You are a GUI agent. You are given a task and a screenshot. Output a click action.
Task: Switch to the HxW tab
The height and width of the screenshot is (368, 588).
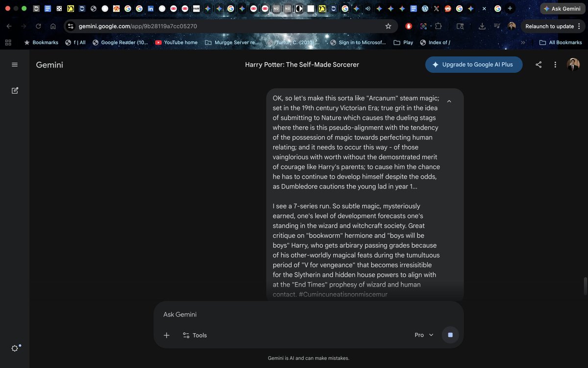[x=196, y=8]
